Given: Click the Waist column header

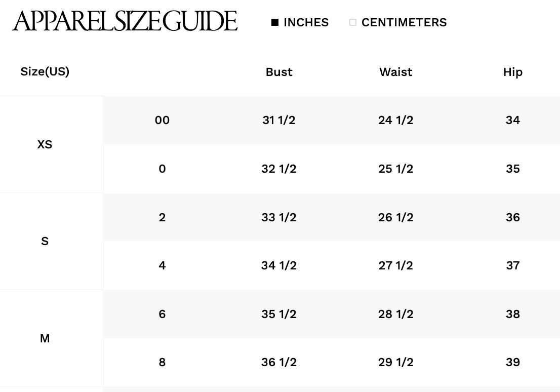Looking at the screenshot, I should coord(396,72).
